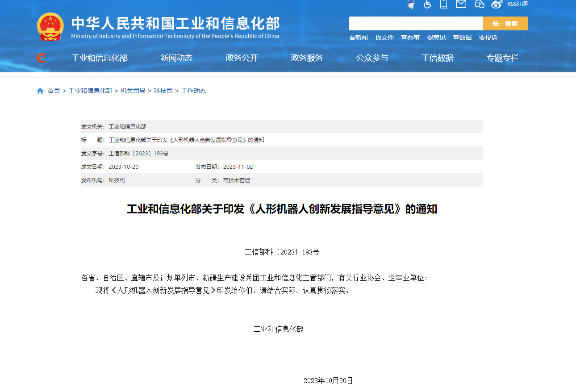Go to 工业和信息化部 in breadcrumb
This screenshot has height=392, width=576.
point(90,91)
